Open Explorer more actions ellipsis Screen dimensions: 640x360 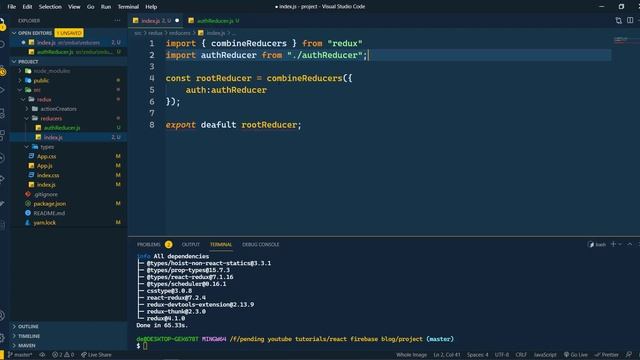pos(117,20)
